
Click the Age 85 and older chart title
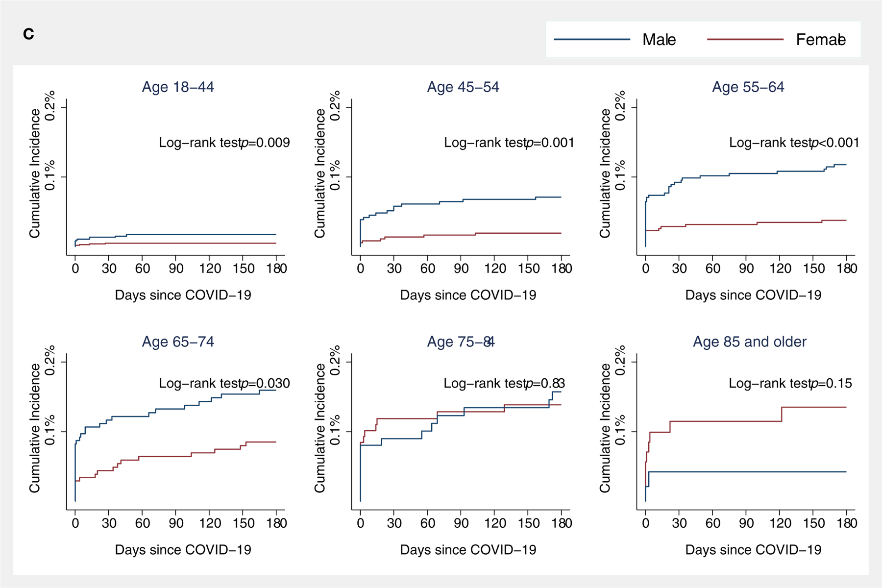(x=749, y=342)
